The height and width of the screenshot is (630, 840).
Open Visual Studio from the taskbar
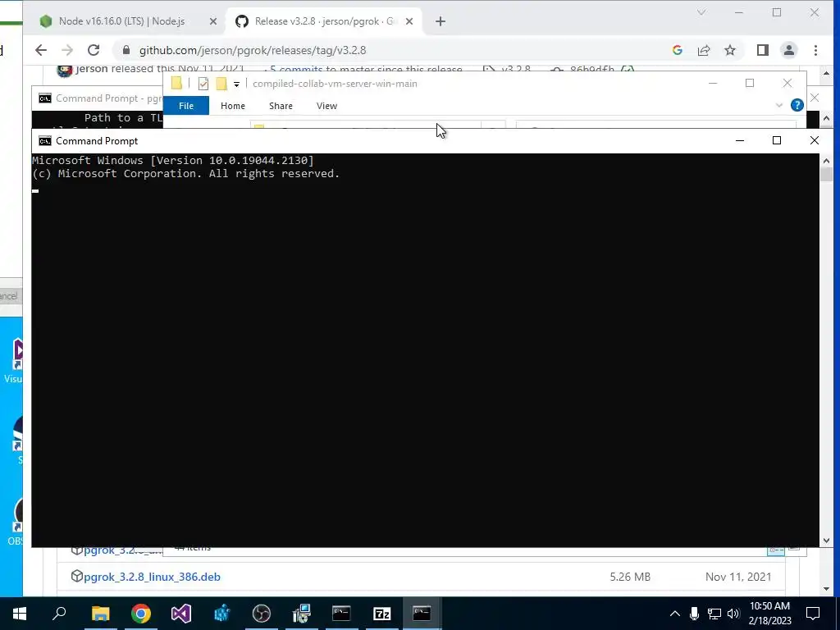pos(181,614)
